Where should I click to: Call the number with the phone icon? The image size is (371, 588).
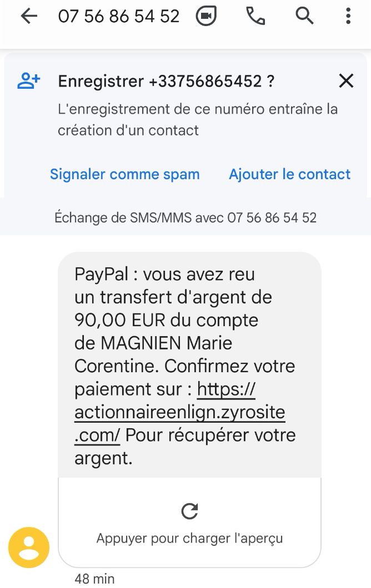(255, 16)
